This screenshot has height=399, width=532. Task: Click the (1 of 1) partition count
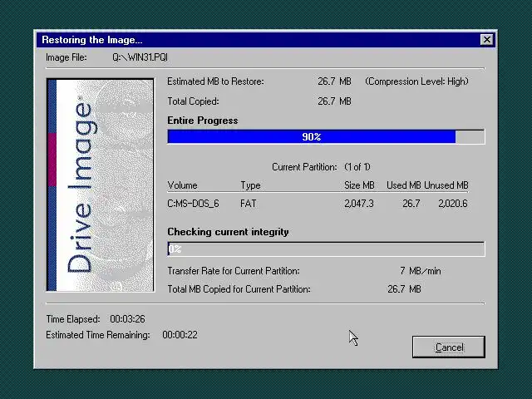tap(357, 167)
